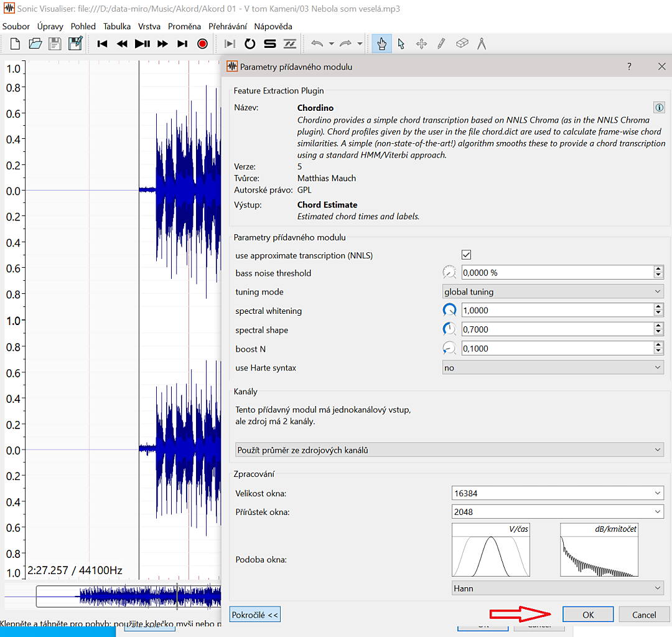Open the Proměna menu
Viewport: 672px width, 637px height.
tap(184, 26)
